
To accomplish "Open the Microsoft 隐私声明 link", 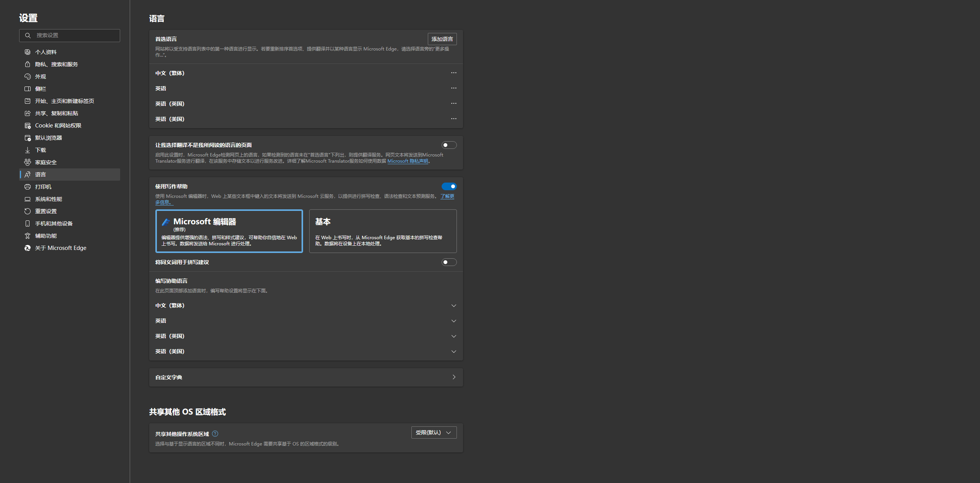I will (x=408, y=161).
